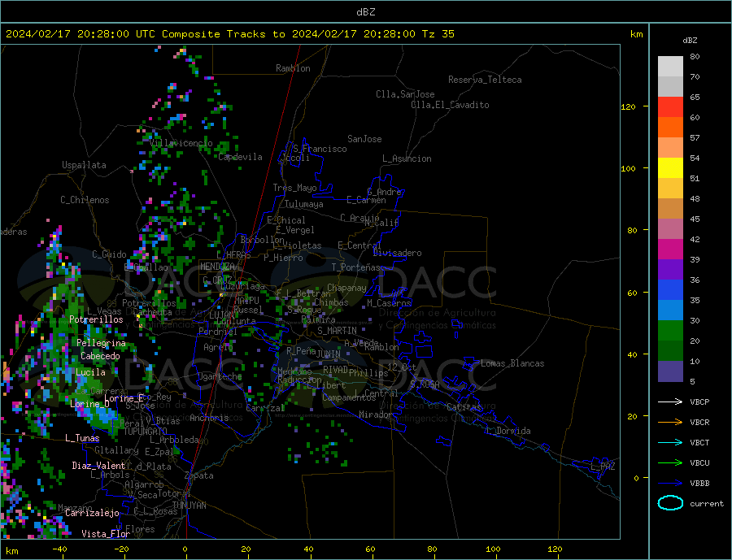The width and height of the screenshot is (732, 560).
Task: Click the indigo 10 dBZ swatch
Action: click(x=670, y=371)
